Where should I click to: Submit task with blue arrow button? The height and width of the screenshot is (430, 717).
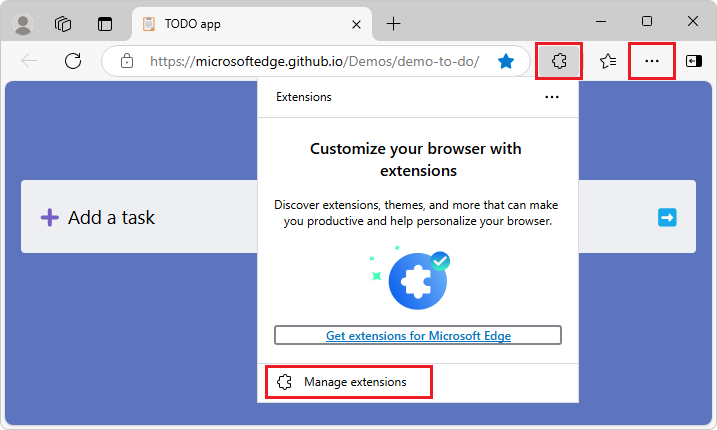(x=667, y=217)
